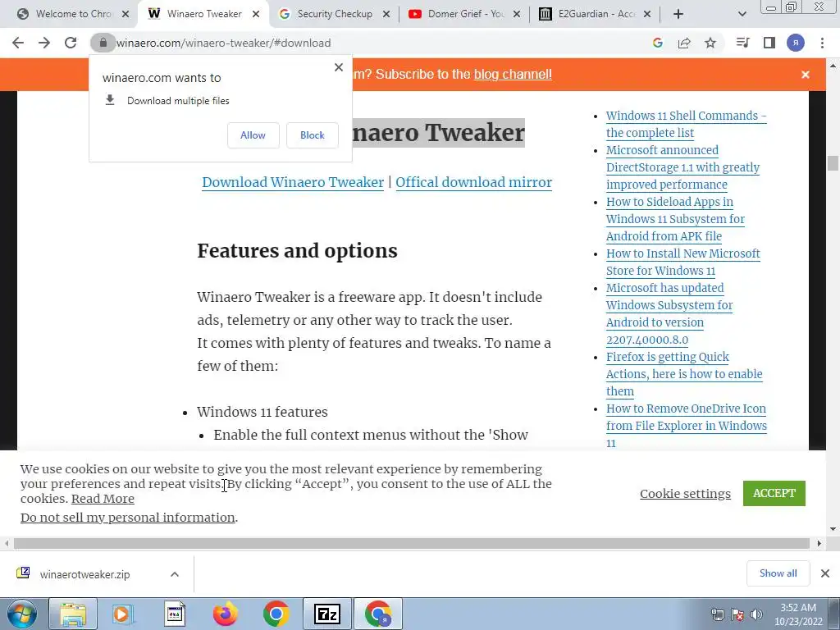Screen dimensions: 840x630
Task: Click the address bar URL field
Action: tap(375, 43)
